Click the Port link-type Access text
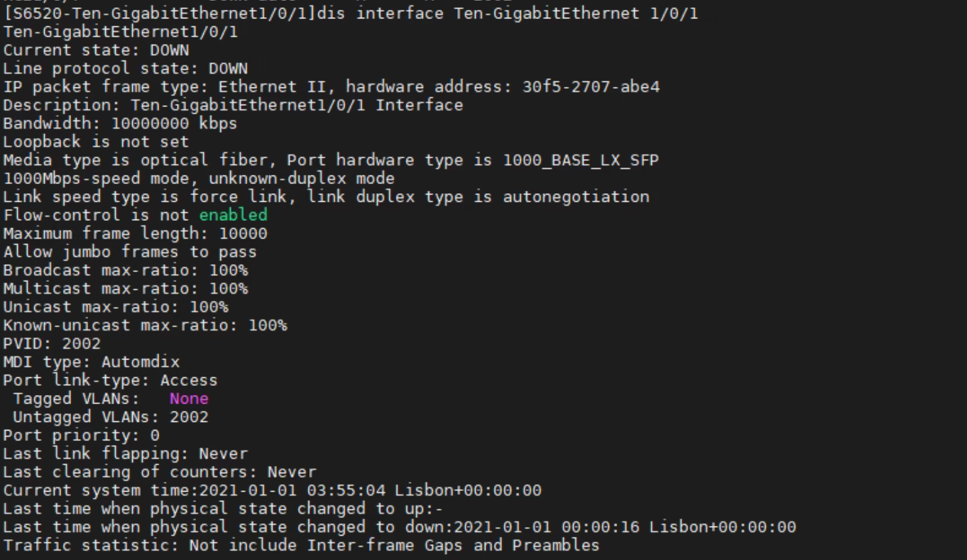Viewport: 967px width, 560px height. (188, 381)
